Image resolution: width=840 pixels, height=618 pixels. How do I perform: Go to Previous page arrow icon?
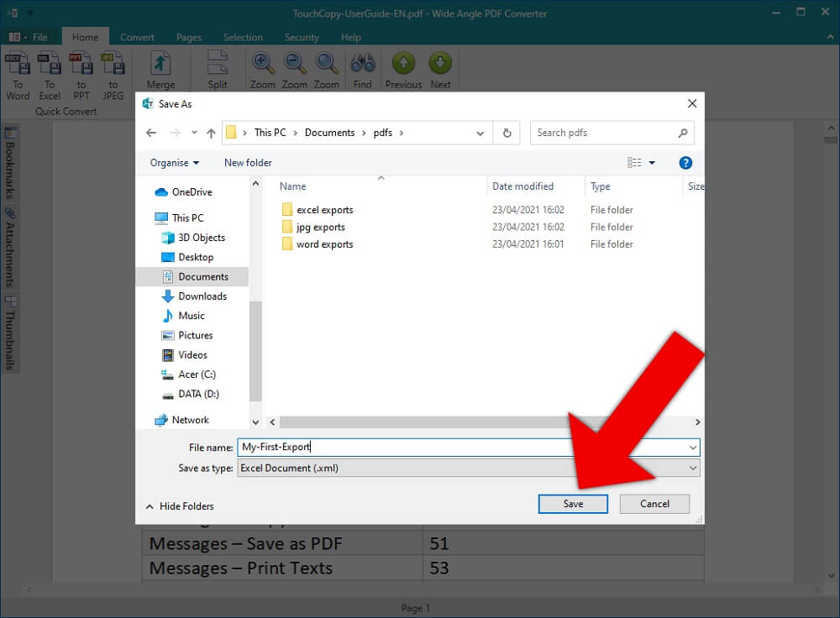(x=403, y=65)
